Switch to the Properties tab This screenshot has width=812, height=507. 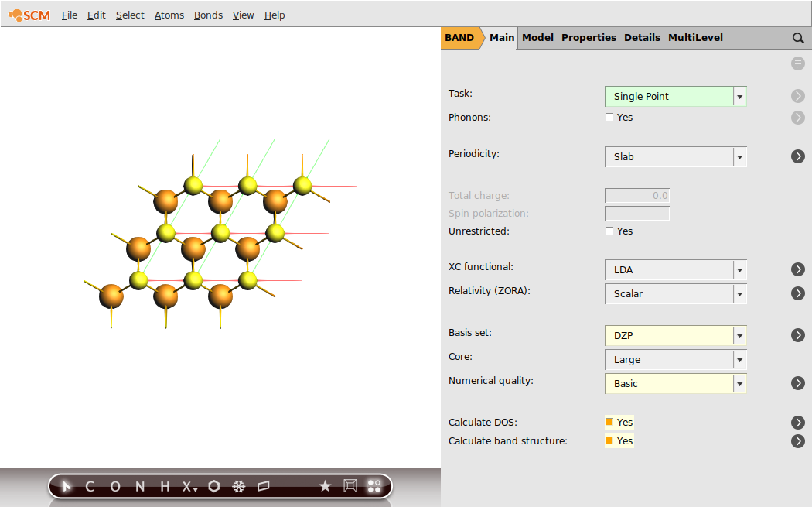[x=589, y=37]
